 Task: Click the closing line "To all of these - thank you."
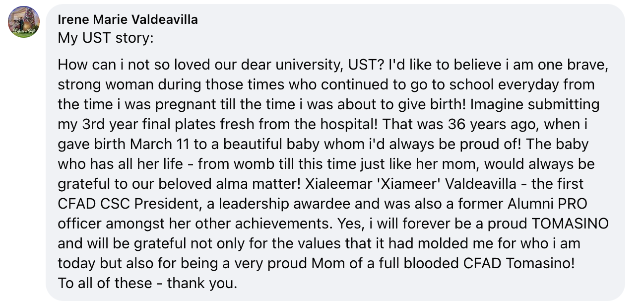[148, 283]
